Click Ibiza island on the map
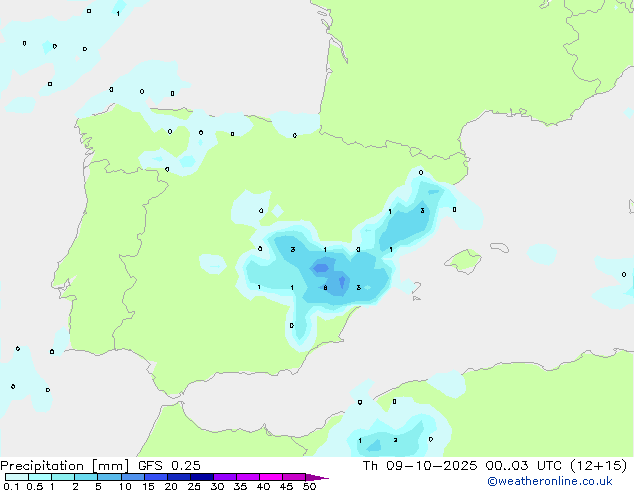 click(416, 287)
